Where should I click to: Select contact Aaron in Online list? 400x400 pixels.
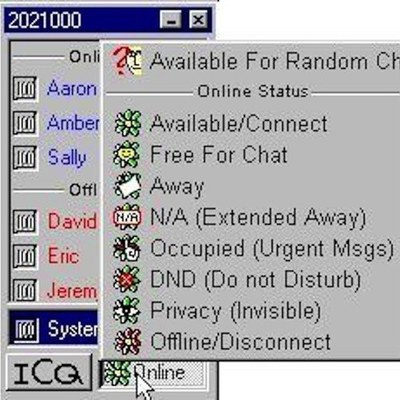tap(71, 89)
